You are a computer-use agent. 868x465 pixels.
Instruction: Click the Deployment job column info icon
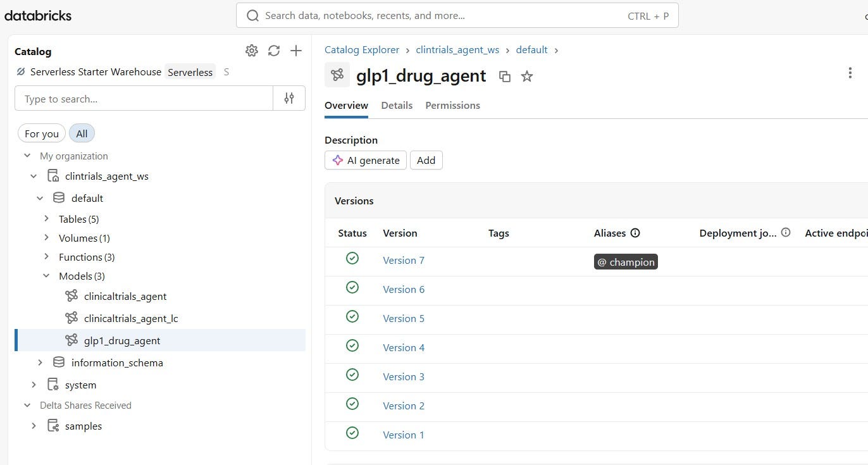click(786, 233)
